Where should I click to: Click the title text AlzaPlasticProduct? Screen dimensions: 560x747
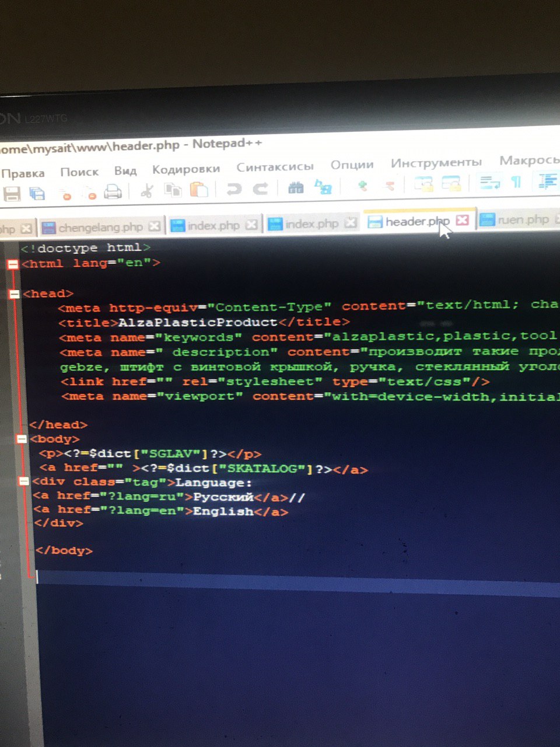point(197,322)
